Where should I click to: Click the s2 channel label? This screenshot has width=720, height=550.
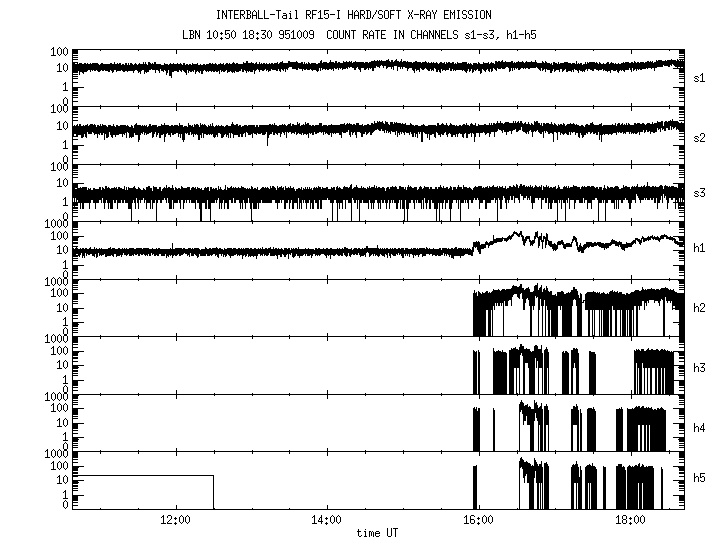coord(699,137)
